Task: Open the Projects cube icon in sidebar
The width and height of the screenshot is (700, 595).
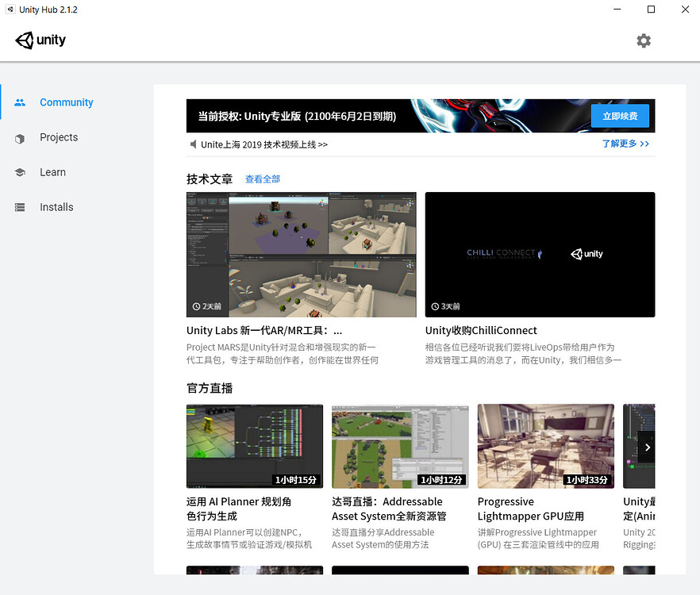Action: pos(19,137)
